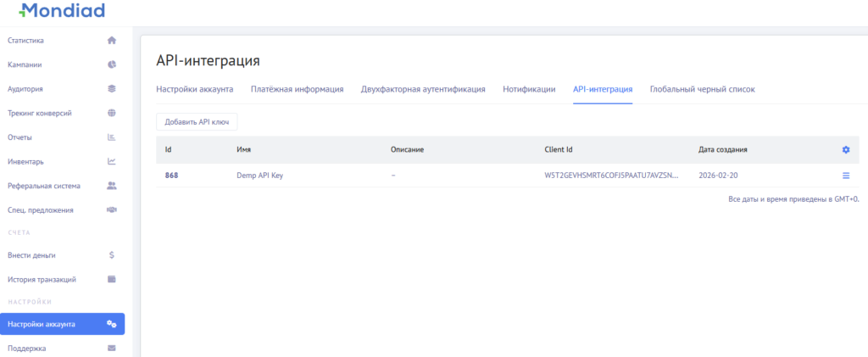The height and width of the screenshot is (357, 868).
Task: Switch to Нотификации tab
Action: (x=529, y=89)
